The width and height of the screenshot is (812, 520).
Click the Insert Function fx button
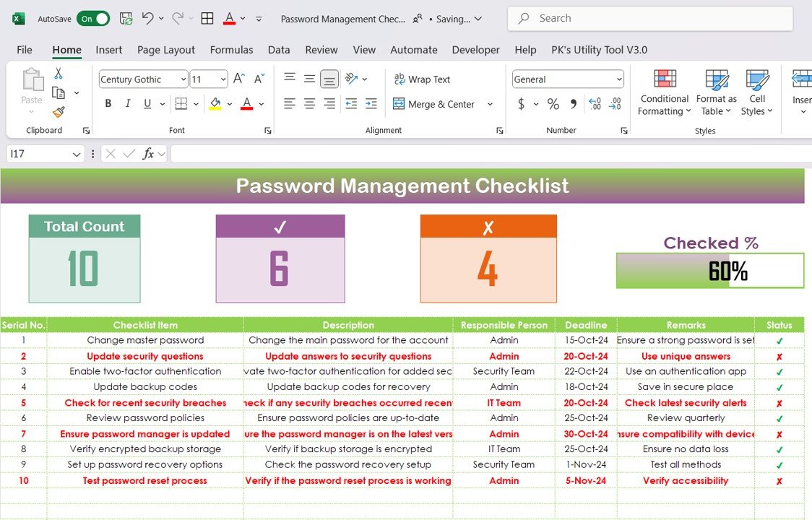coord(148,154)
